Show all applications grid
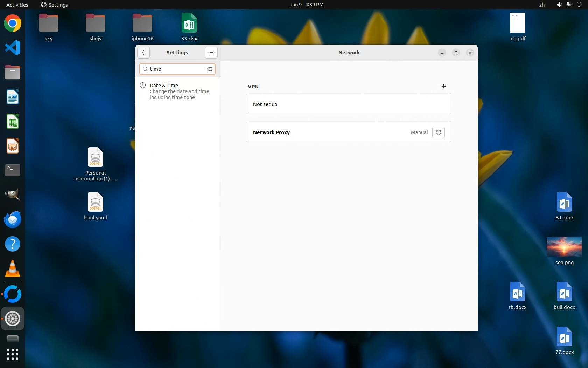 pyautogui.click(x=13, y=354)
